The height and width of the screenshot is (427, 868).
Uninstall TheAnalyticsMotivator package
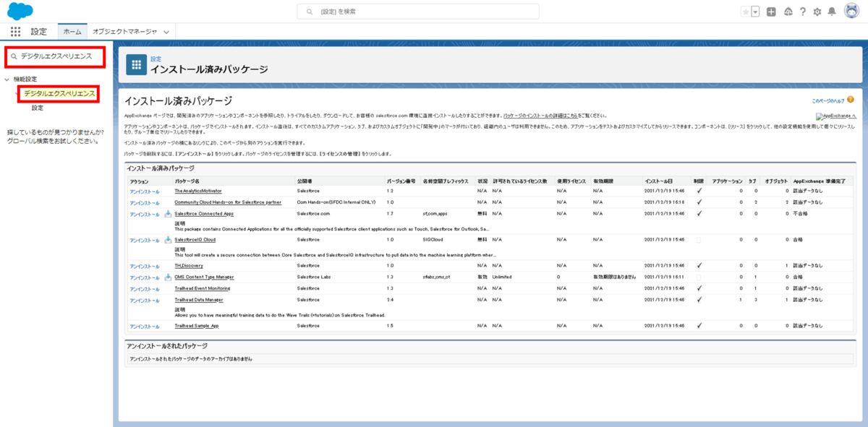145,191
